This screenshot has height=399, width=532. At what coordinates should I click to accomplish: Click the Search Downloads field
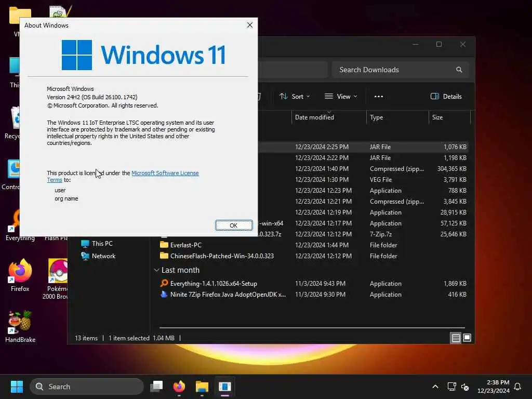(401, 70)
